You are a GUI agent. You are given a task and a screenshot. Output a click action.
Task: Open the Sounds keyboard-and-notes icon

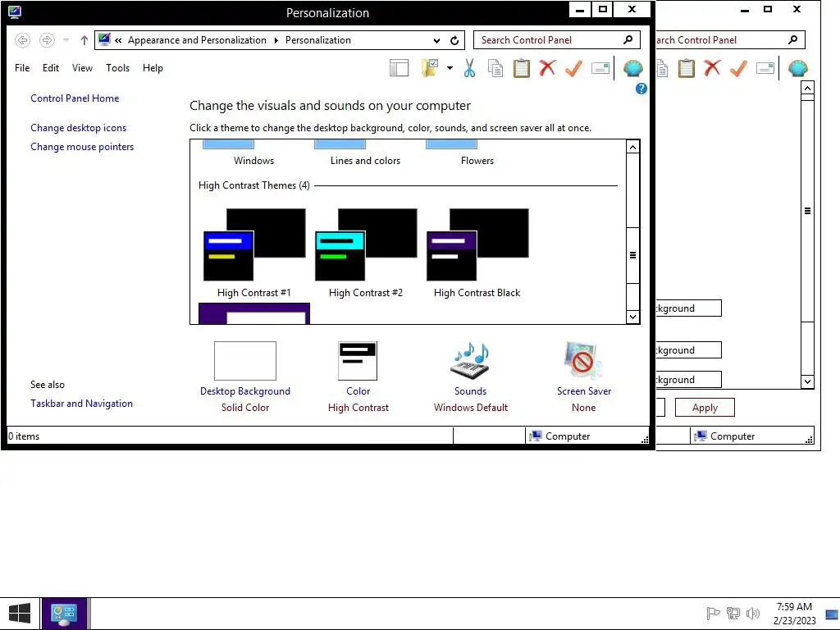point(470,361)
